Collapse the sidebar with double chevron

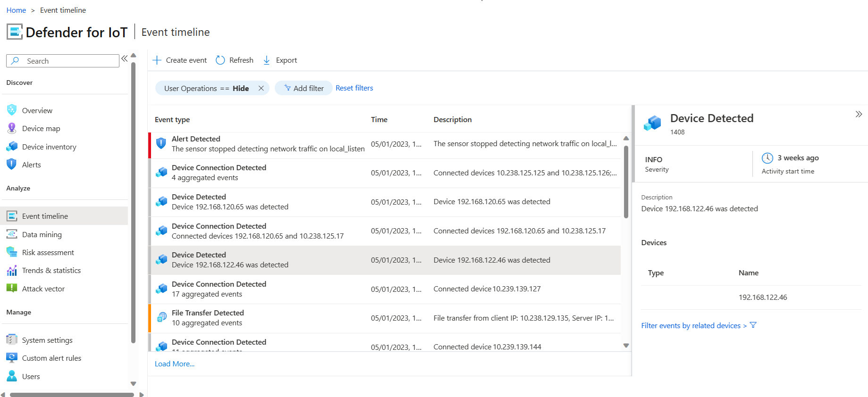(x=124, y=58)
